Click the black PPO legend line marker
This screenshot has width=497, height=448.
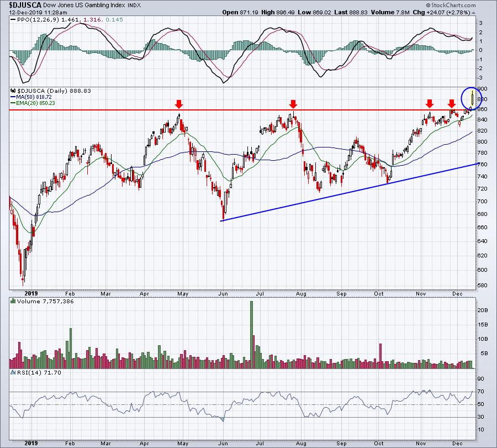13,20
